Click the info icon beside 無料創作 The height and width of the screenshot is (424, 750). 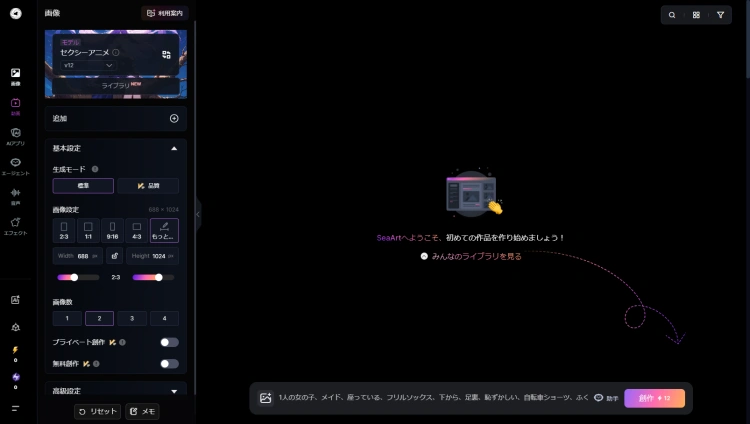click(x=96, y=364)
